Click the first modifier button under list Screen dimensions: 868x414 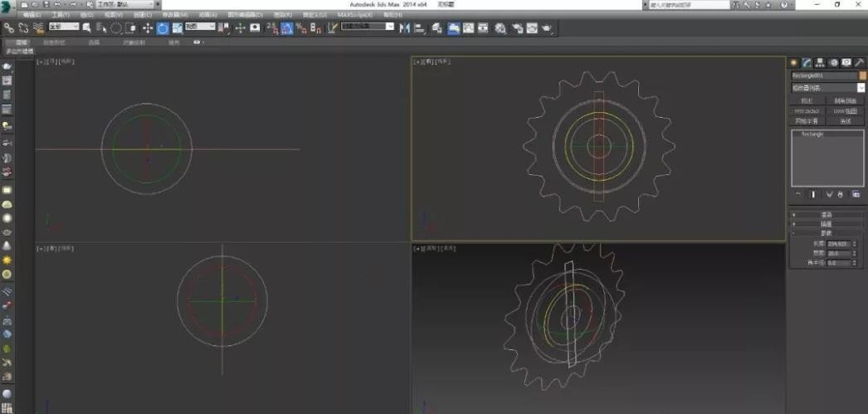pos(807,100)
